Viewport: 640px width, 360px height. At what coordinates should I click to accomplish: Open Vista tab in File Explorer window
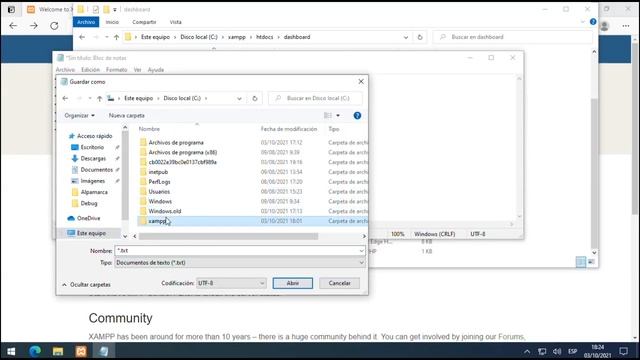point(176,22)
